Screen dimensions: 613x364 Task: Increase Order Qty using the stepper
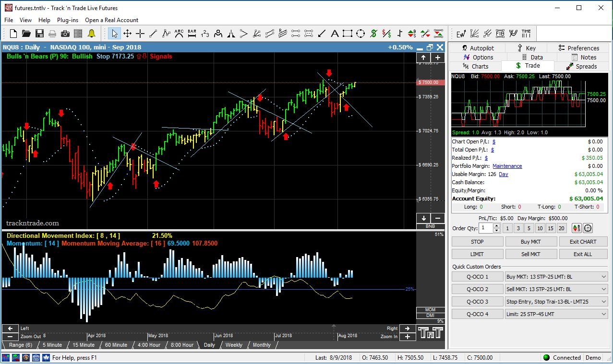(x=497, y=226)
